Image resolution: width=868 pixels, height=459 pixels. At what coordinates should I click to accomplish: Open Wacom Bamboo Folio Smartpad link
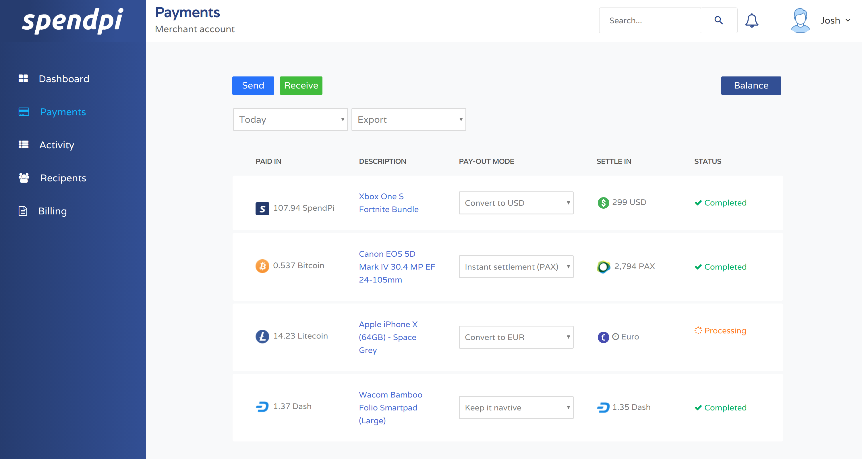click(390, 407)
